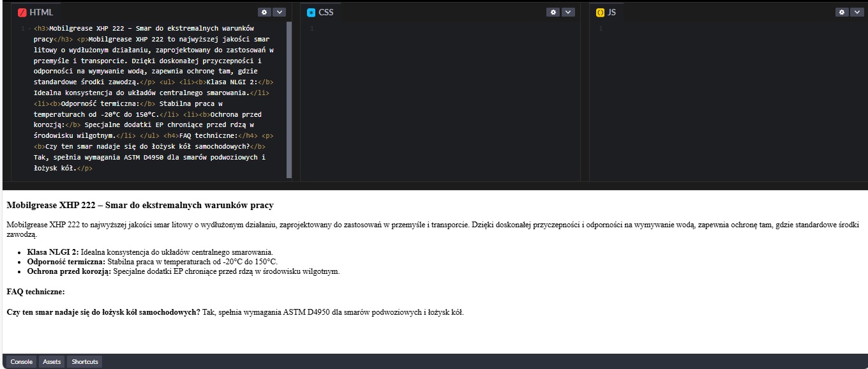Image resolution: width=868 pixels, height=369 pixels.
Task: Click the yellow JS parentheses icon
Action: [600, 12]
